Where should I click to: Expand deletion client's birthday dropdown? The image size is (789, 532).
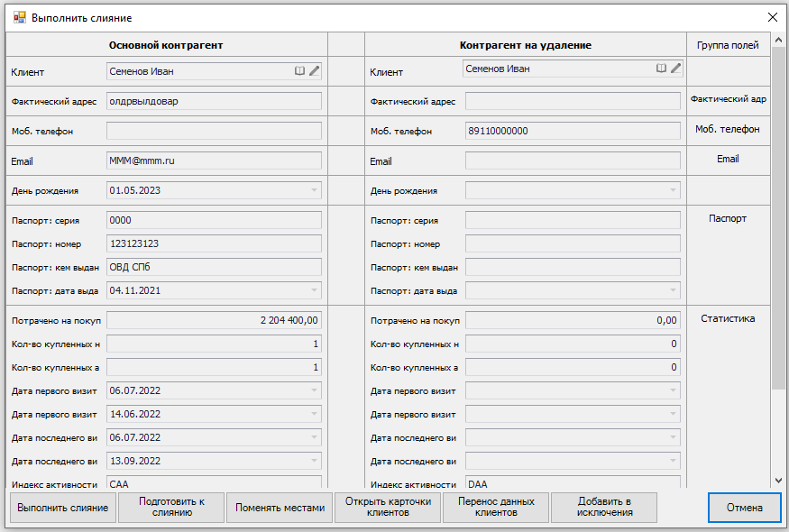point(673,190)
